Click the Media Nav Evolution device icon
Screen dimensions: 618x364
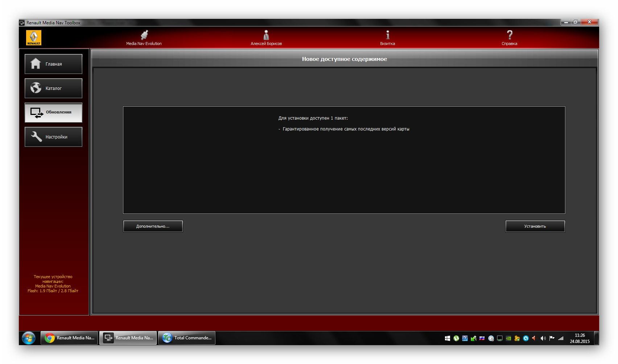144,35
